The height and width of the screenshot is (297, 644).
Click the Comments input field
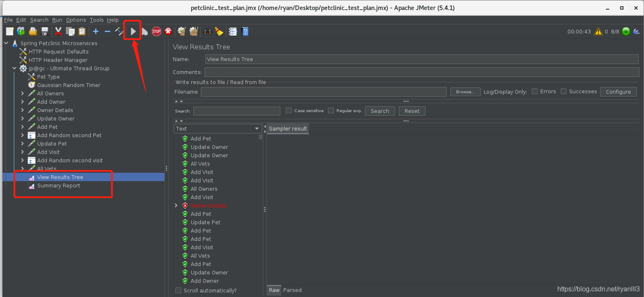tap(422, 72)
